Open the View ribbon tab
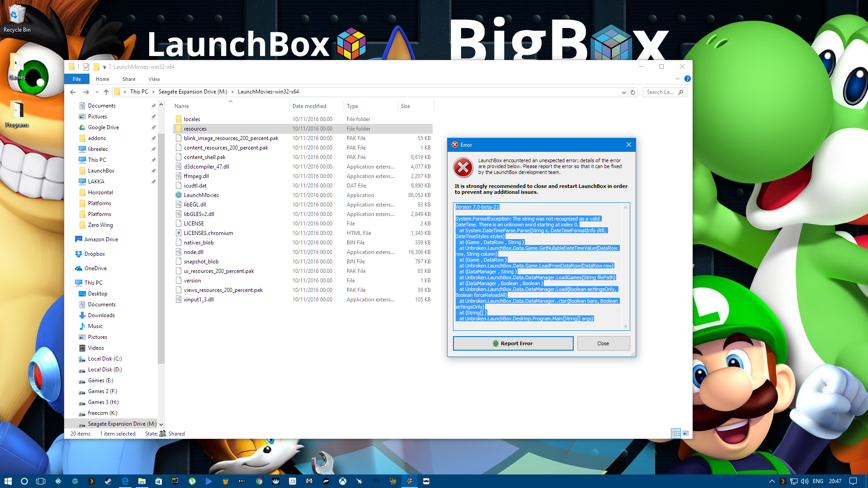This screenshot has width=868, height=488. 154,79
